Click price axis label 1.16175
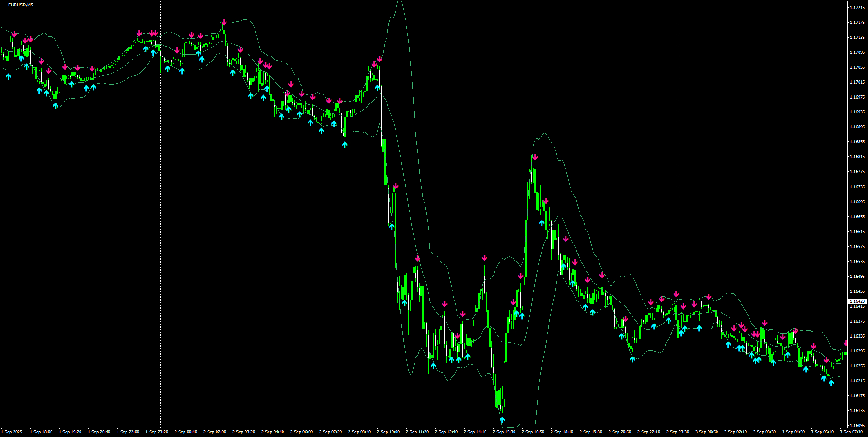The height and width of the screenshot is (437, 868). 857,396
